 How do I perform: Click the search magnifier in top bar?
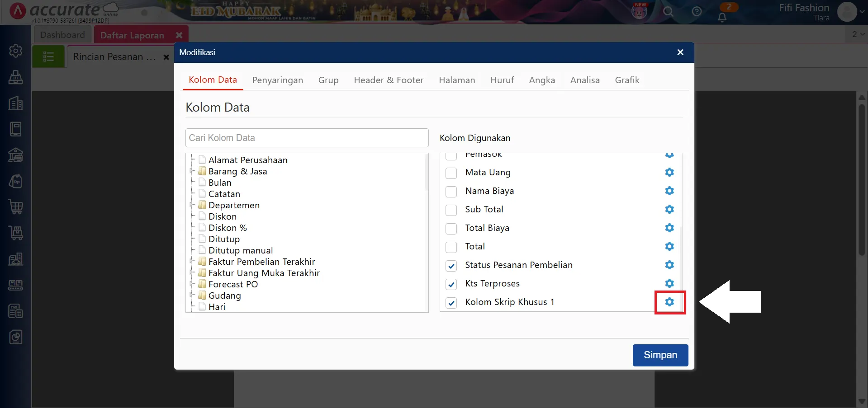click(668, 12)
